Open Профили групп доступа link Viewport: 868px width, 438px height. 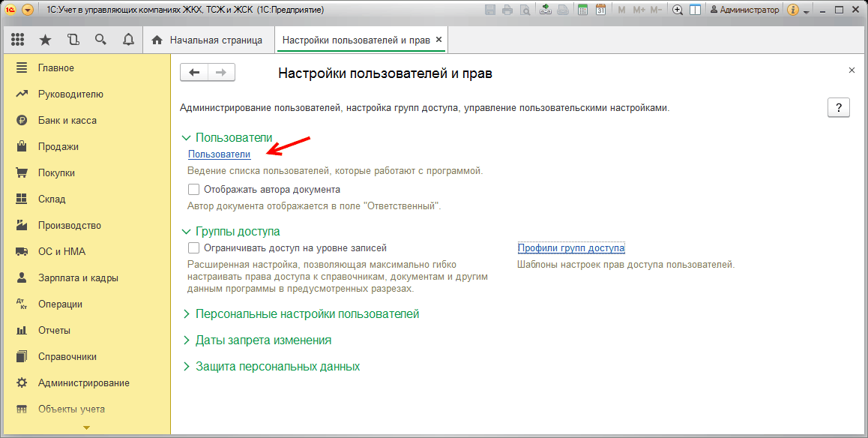click(x=571, y=248)
